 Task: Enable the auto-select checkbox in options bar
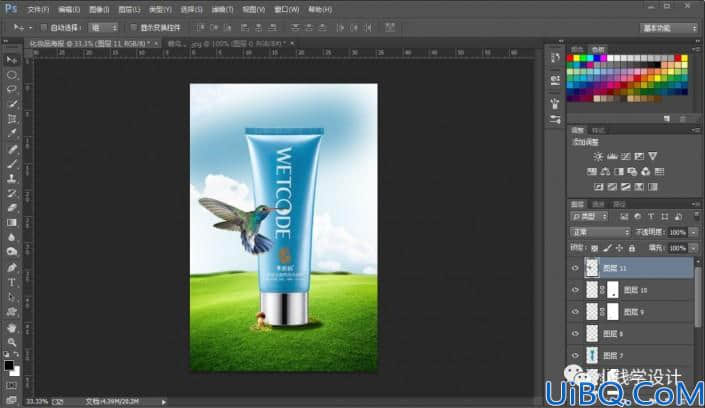44,27
